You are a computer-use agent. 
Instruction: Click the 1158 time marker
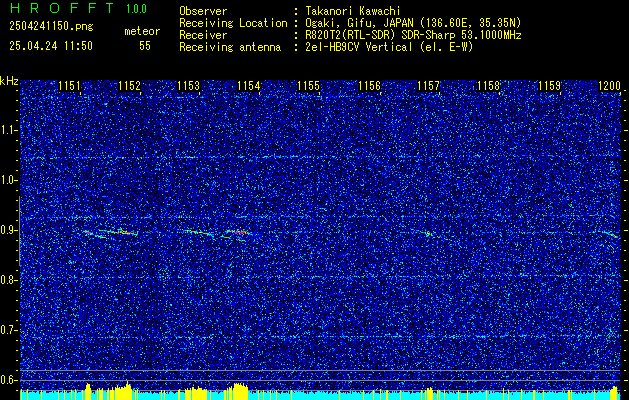pos(489,86)
